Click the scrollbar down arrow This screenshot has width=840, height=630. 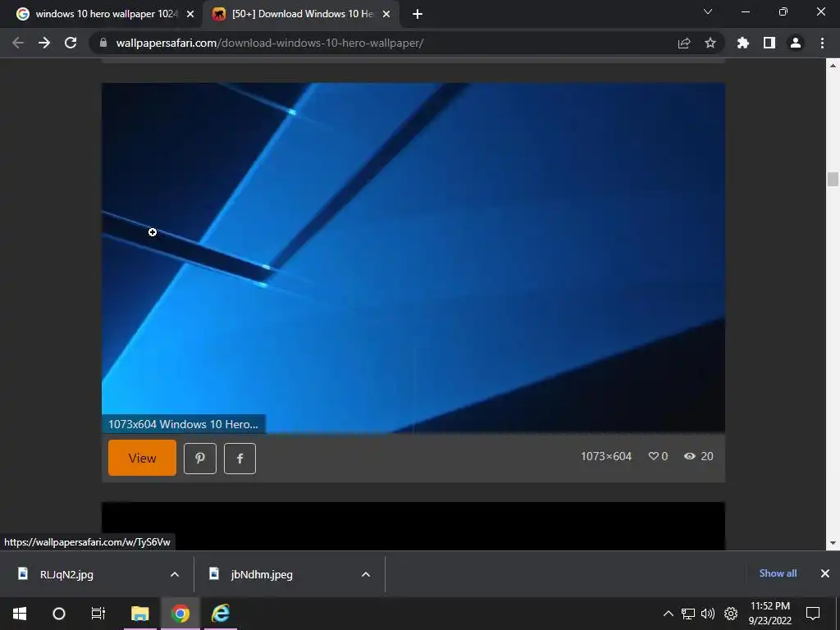pyautogui.click(x=833, y=543)
